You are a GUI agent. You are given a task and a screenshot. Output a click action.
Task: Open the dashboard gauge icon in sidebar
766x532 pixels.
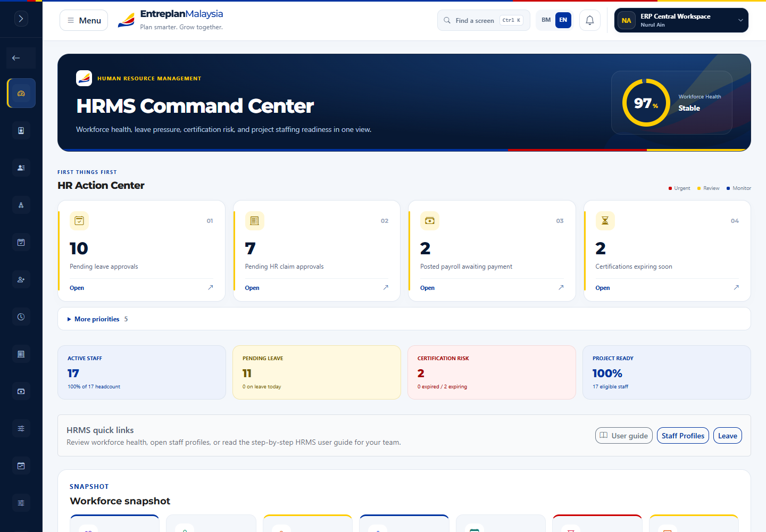pyautogui.click(x=21, y=93)
